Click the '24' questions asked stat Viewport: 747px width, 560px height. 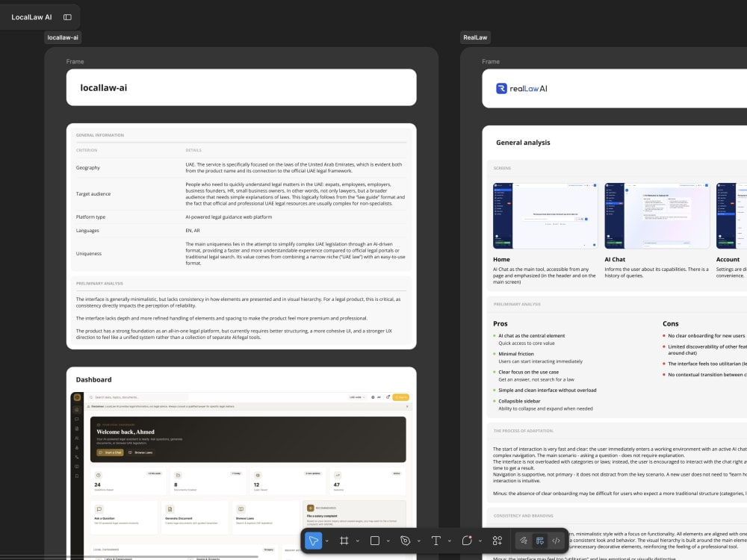coord(98,485)
